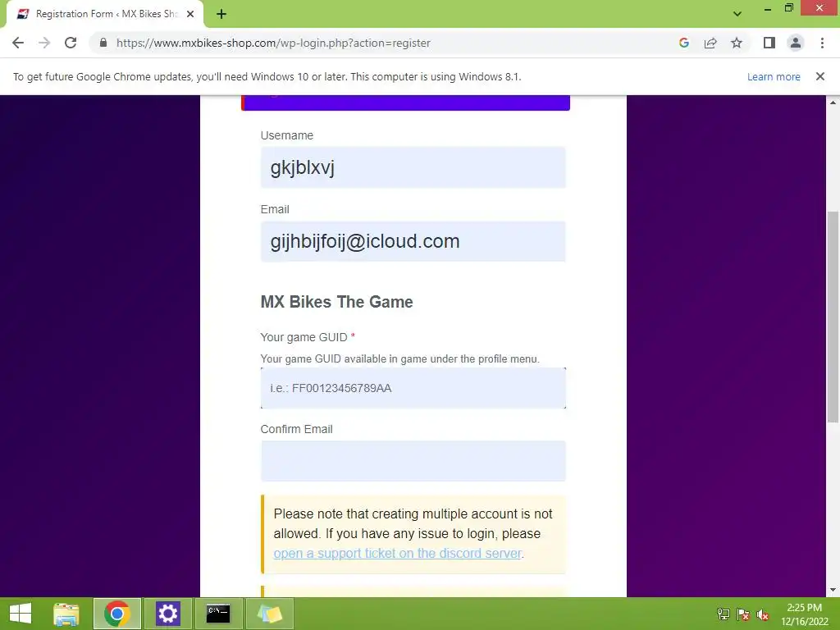Open the Command Prompt taskbar window
The height and width of the screenshot is (630, 840).
(x=218, y=614)
